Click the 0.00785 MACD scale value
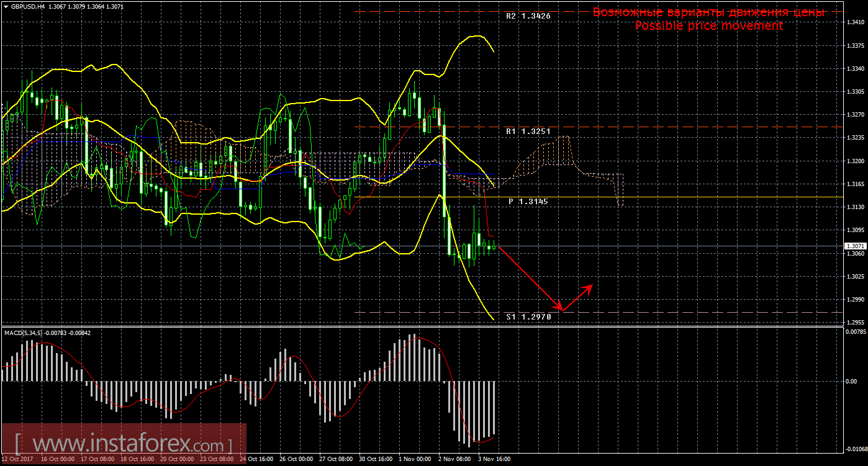This screenshot has width=868, height=466. coord(855,333)
